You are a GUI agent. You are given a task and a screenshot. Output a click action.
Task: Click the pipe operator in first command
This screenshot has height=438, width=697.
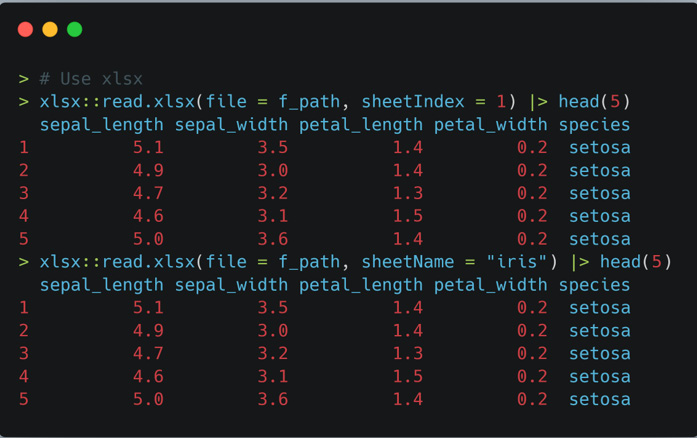click(x=538, y=102)
